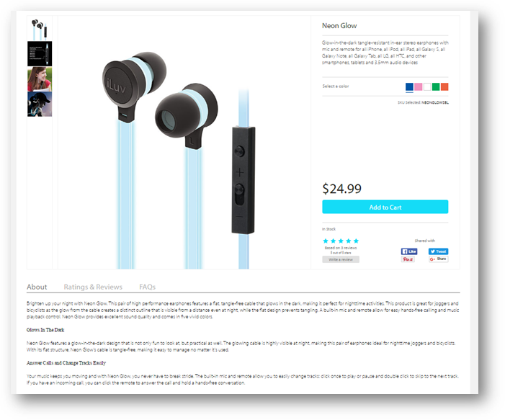Select the About tab
The image size is (505, 420).
pos(37,287)
